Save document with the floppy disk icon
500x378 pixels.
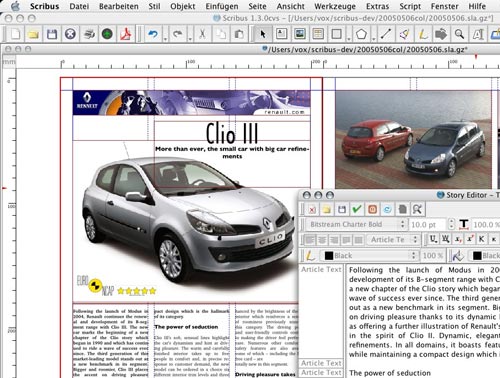(52, 34)
